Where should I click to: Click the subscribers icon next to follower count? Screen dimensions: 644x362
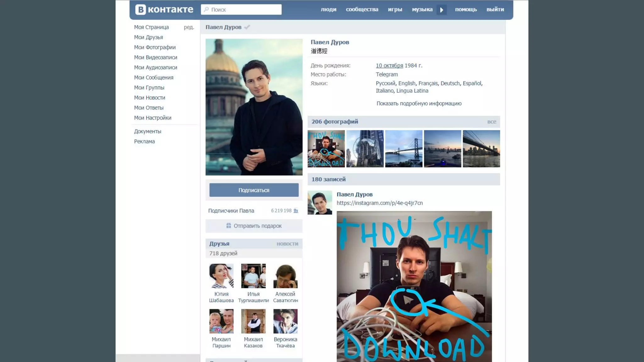click(296, 211)
